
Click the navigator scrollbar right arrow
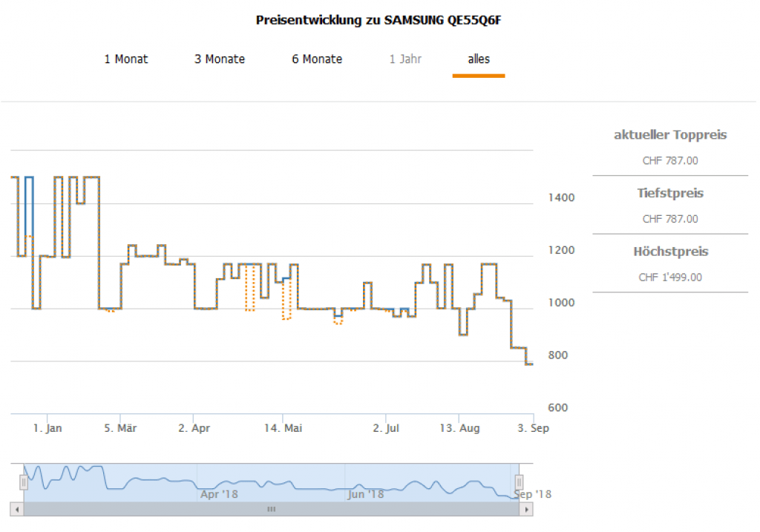tap(526, 510)
